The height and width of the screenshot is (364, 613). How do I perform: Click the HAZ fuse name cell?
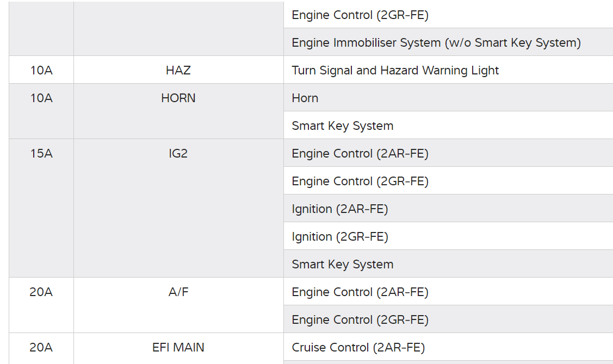pyautogui.click(x=178, y=70)
